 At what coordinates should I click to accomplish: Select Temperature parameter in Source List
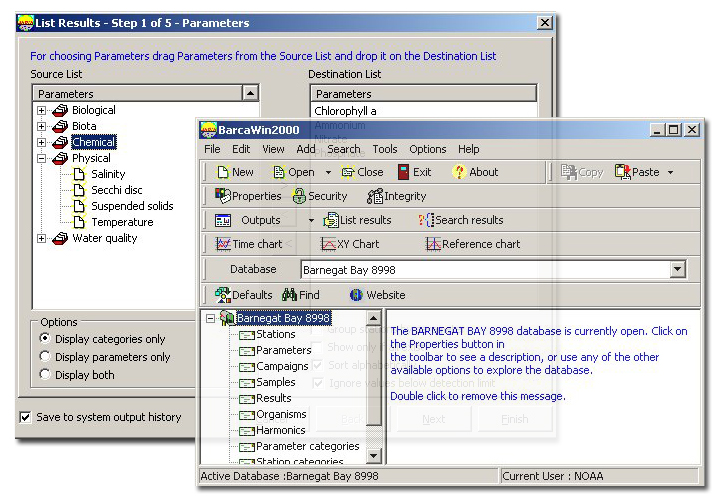click(x=122, y=222)
